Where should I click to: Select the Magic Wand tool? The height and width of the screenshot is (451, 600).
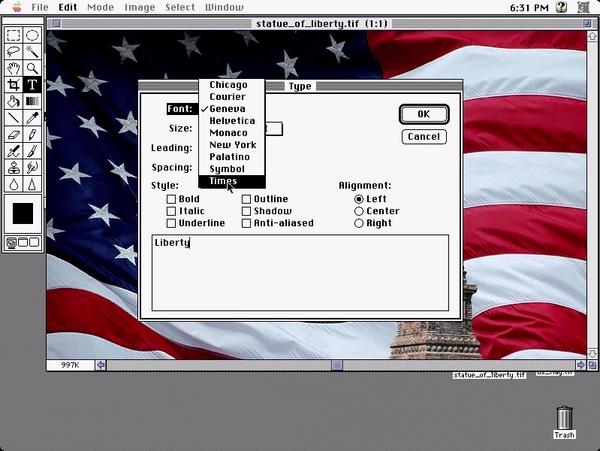32,52
